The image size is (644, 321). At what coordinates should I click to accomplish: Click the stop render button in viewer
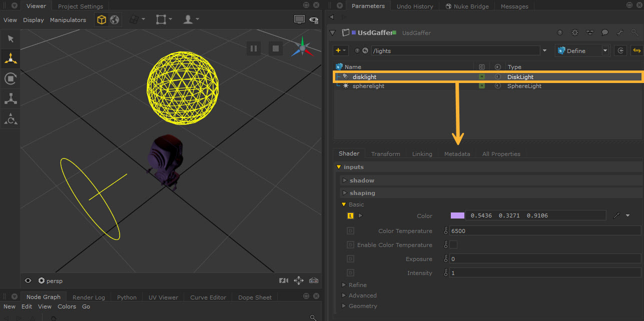coord(275,48)
